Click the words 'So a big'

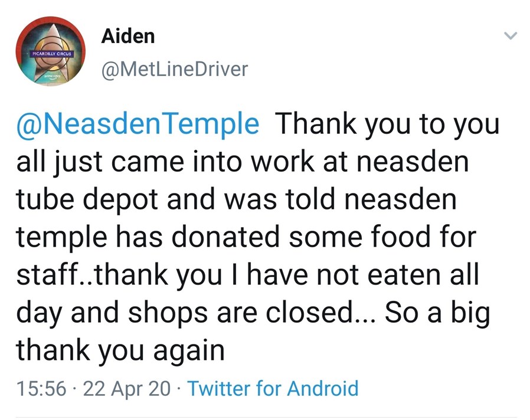(x=437, y=313)
